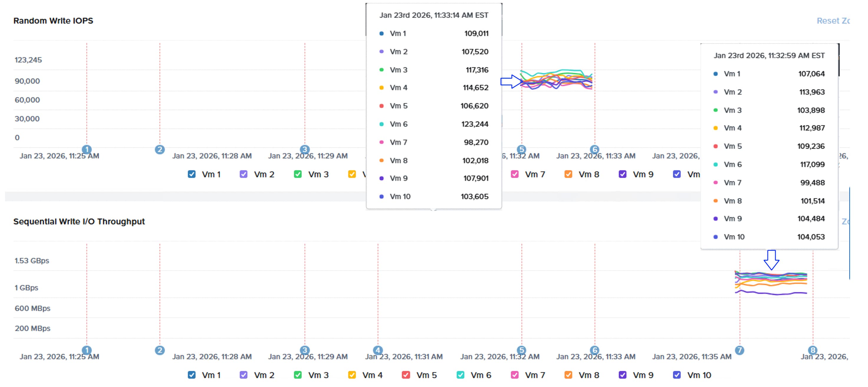Click the Random Write IOPS chart title
This screenshot has height=387, width=868.
pos(53,21)
